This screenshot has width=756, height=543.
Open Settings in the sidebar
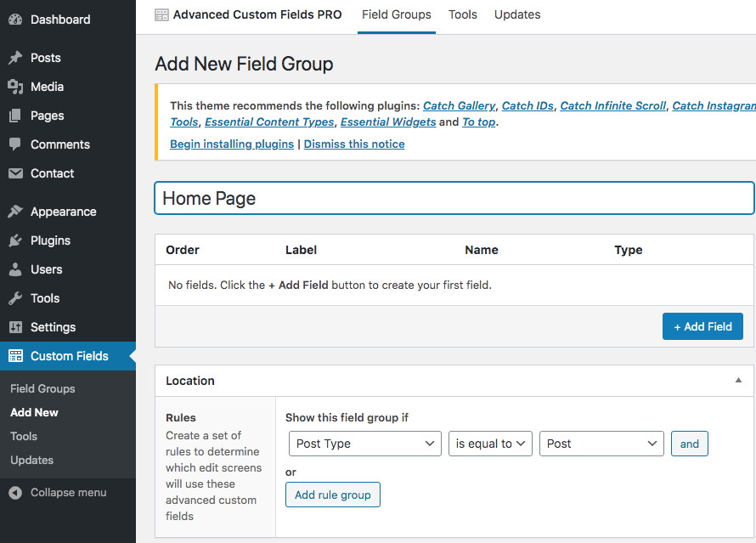click(53, 327)
